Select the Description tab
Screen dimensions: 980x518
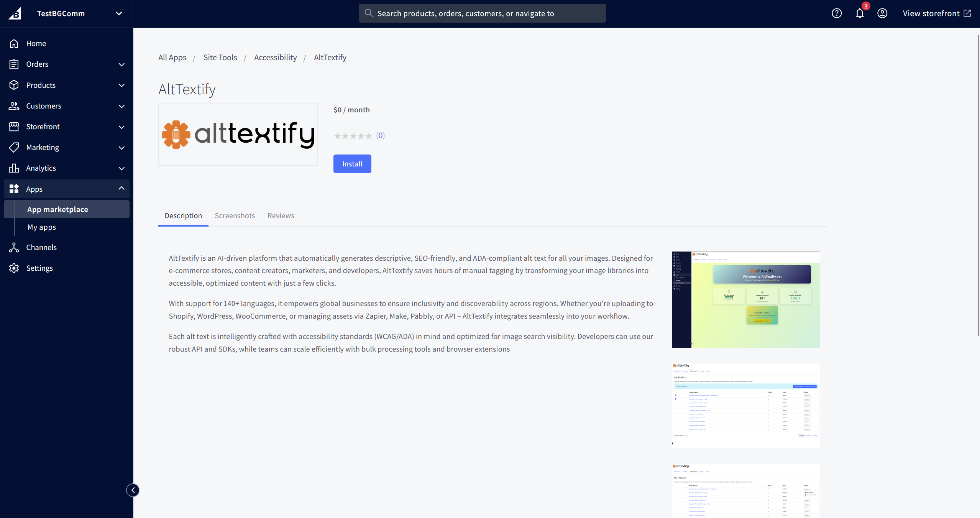tap(183, 215)
